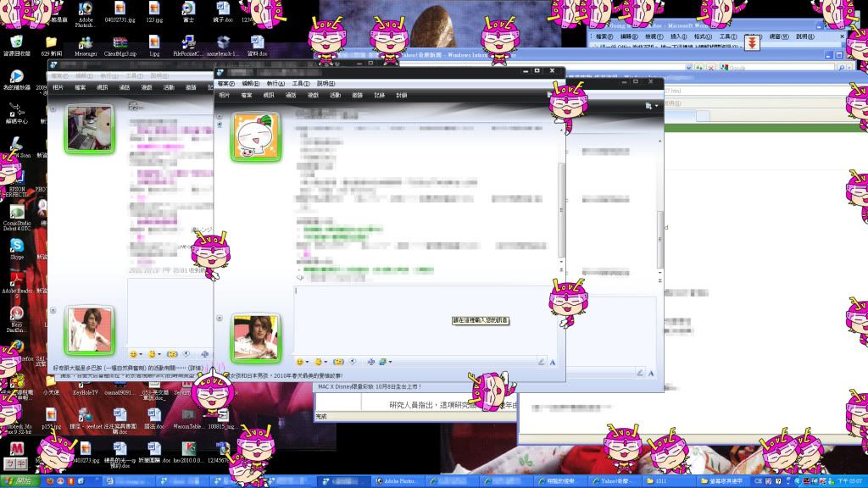
Task: Open 編輯(E) menu in the front chat window
Action: point(251,84)
